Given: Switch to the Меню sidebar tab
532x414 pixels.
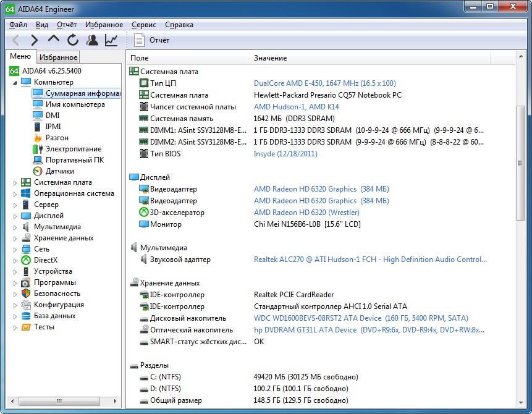Looking at the screenshot, I should [20, 56].
